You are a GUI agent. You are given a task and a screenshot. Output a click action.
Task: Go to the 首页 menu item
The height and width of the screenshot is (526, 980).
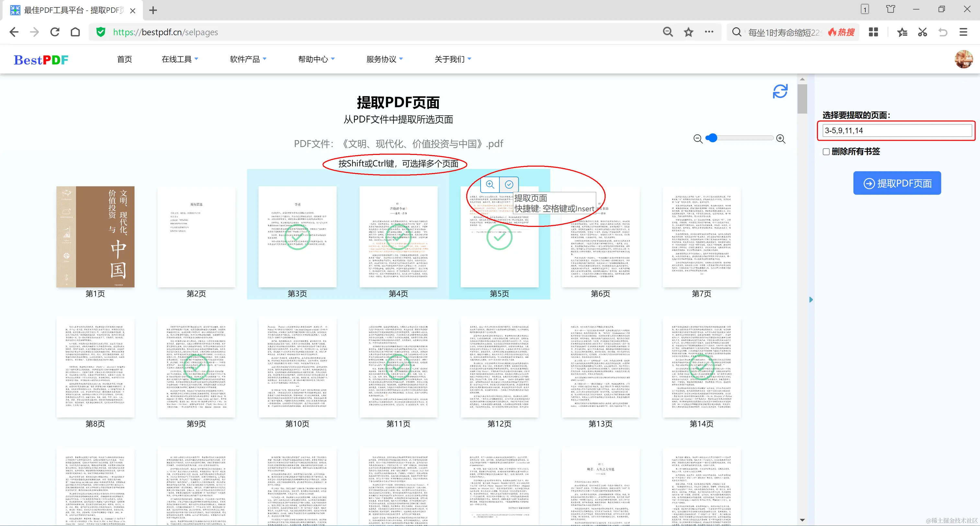124,59
